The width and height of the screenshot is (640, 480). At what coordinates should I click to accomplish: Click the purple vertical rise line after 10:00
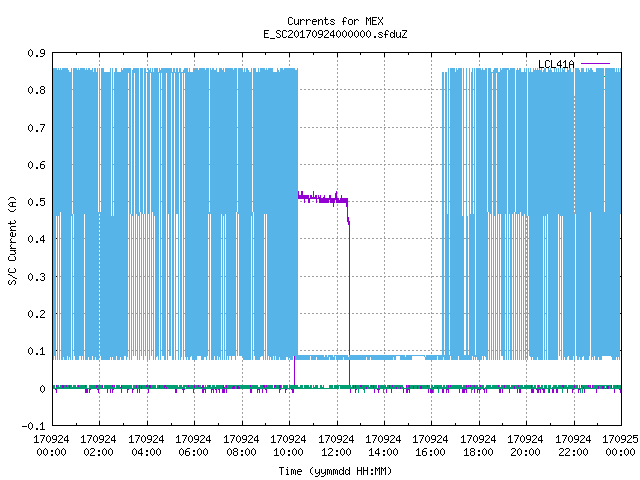pyautogui.click(x=294, y=371)
